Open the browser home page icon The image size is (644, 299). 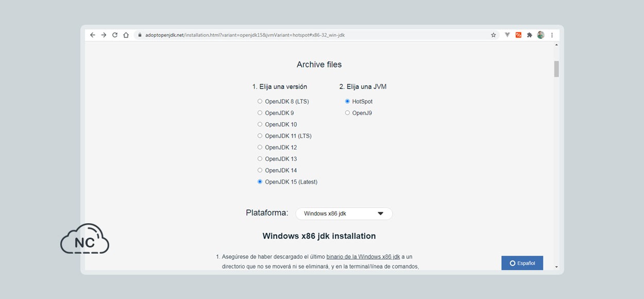[x=126, y=35]
